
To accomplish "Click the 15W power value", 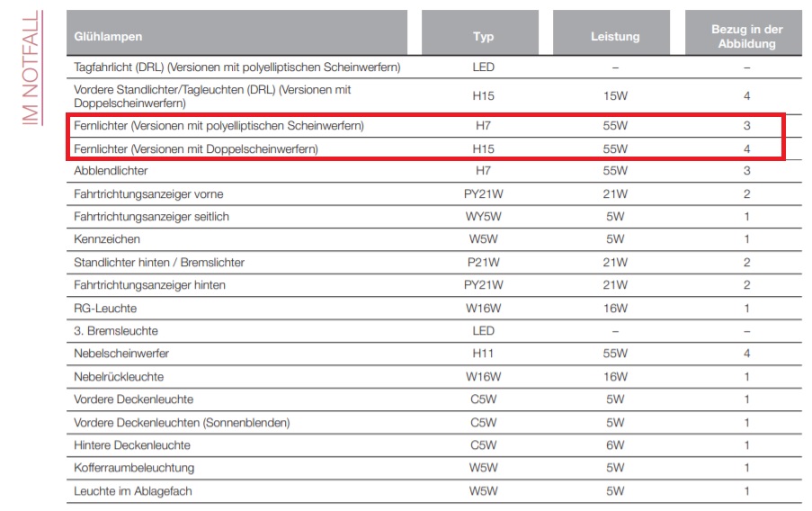I will (x=615, y=96).
